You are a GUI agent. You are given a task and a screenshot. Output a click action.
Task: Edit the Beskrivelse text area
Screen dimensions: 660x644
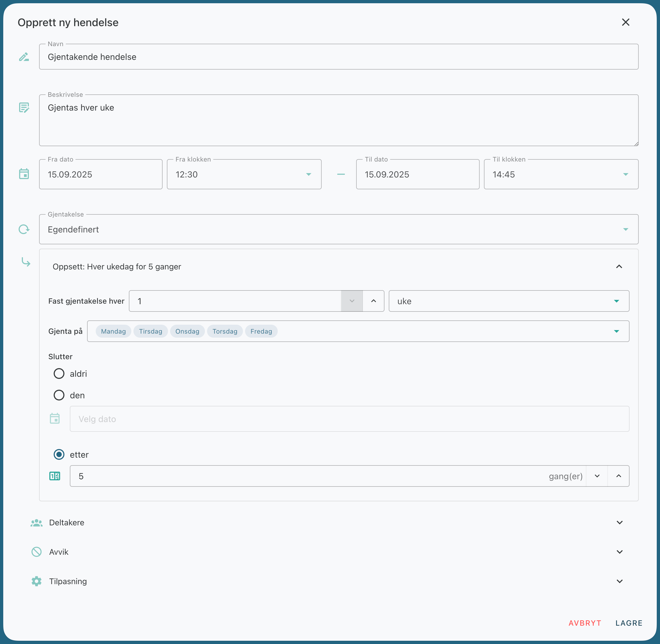pyautogui.click(x=339, y=120)
